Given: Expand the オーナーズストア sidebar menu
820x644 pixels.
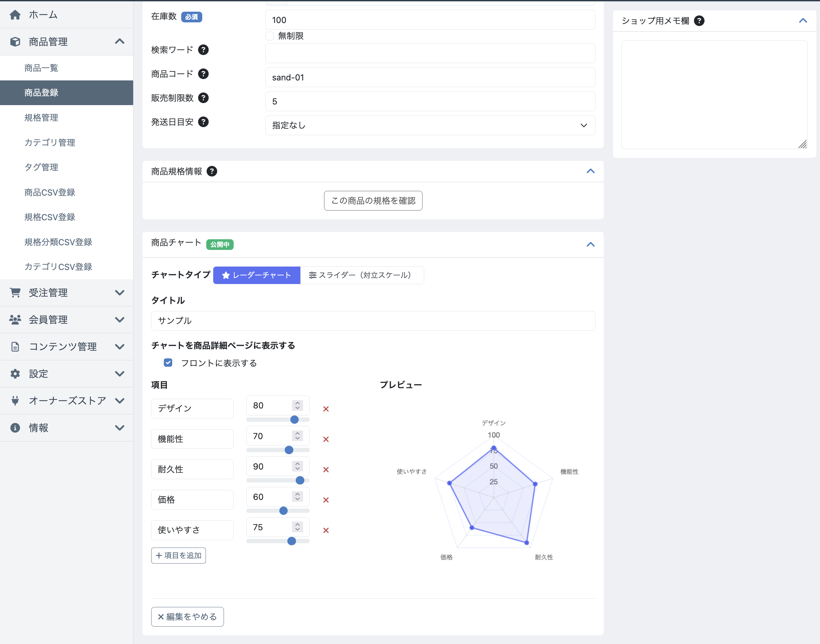Looking at the screenshot, I should [119, 400].
